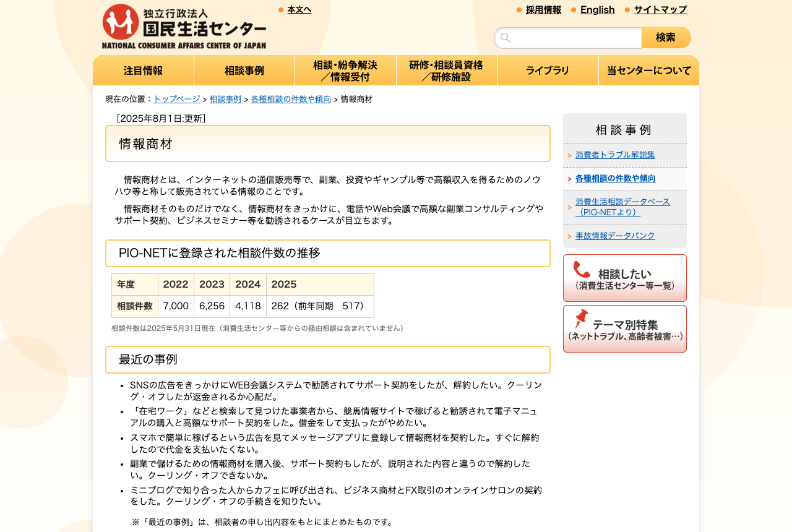Click the 7,000 table cell
This screenshot has height=532, width=792.
[x=176, y=306]
